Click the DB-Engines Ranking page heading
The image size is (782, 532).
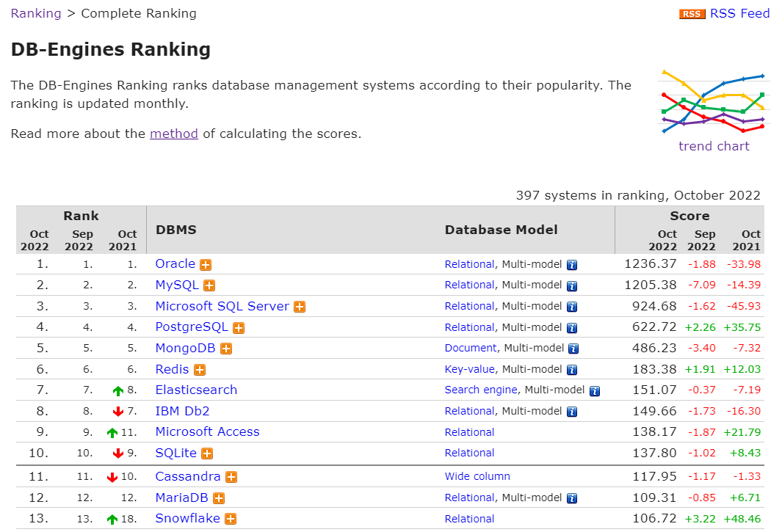click(x=111, y=50)
